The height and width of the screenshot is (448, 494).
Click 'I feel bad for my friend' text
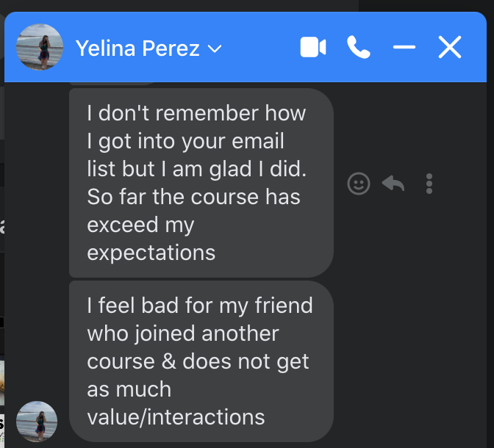200,306
